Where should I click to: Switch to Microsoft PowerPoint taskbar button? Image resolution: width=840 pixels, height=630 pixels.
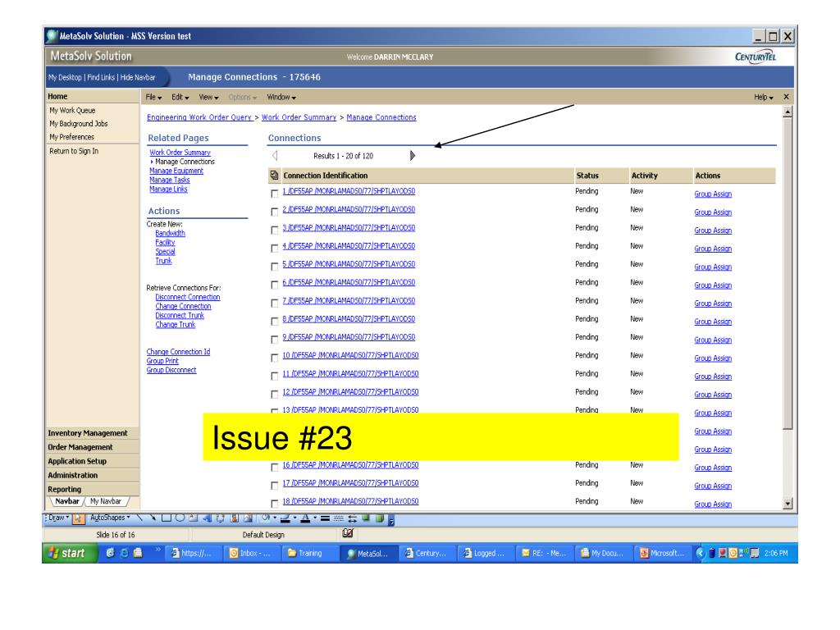(x=662, y=553)
